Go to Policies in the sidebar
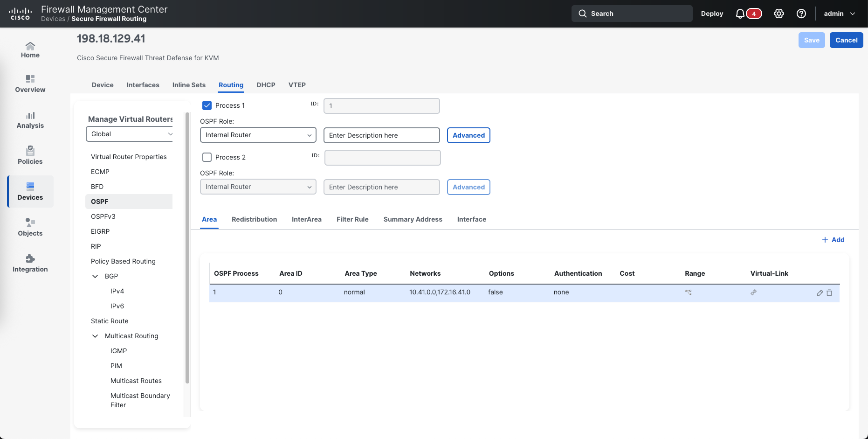This screenshot has height=439, width=868. pos(30,155)
